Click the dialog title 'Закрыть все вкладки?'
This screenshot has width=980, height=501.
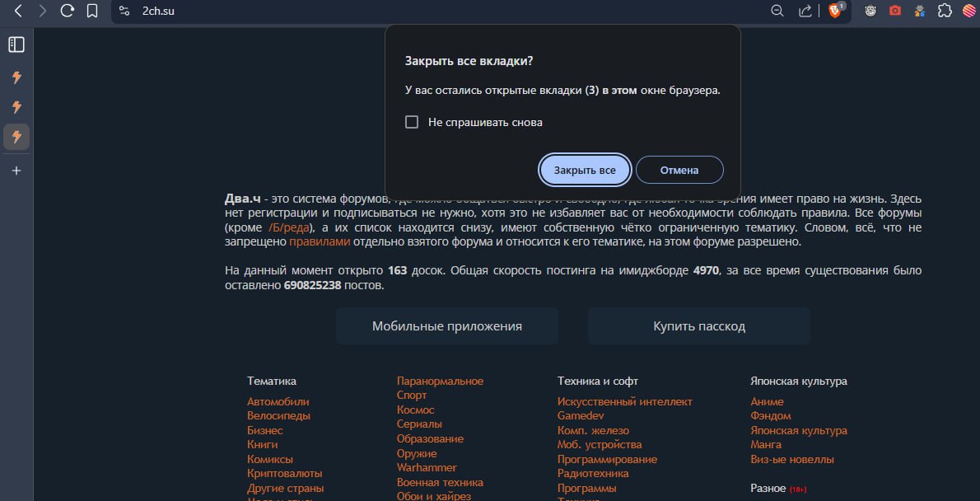click(x=469, y=61)
